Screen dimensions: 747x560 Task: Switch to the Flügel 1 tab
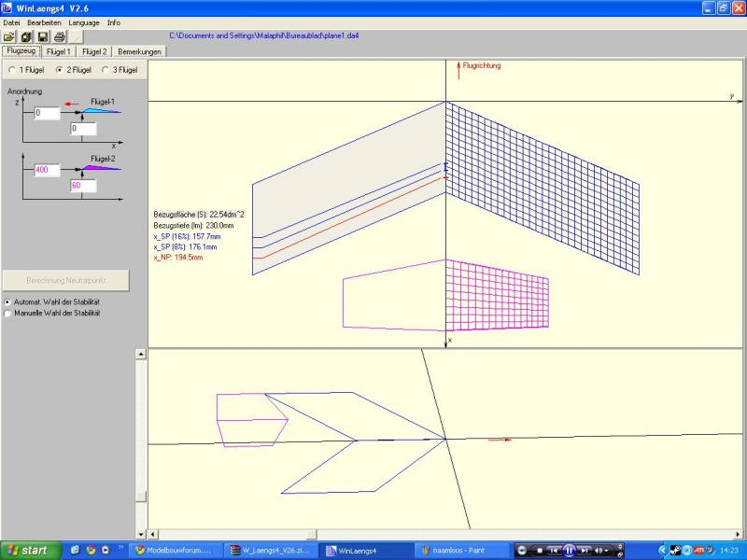(59, 51)
